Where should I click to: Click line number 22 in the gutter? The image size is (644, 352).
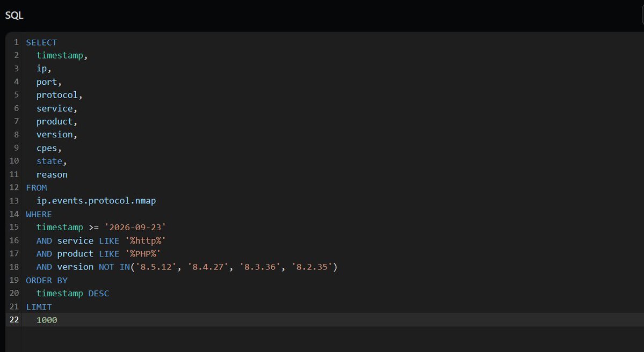[x=14, y=320]
